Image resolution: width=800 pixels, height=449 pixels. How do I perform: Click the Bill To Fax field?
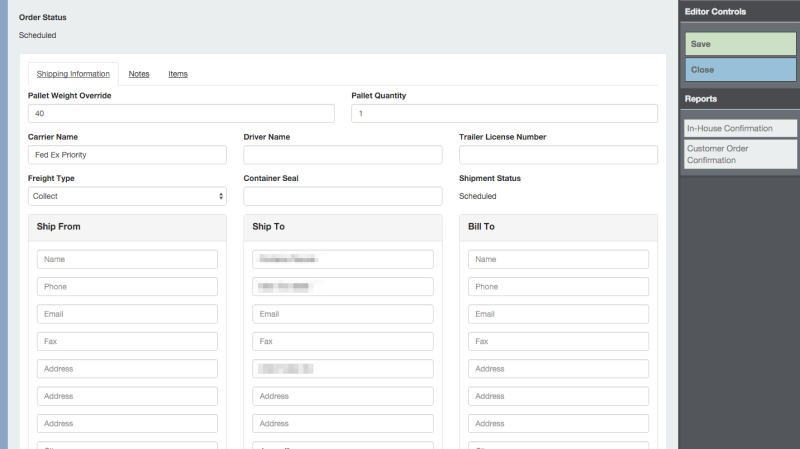click(558, 341)
